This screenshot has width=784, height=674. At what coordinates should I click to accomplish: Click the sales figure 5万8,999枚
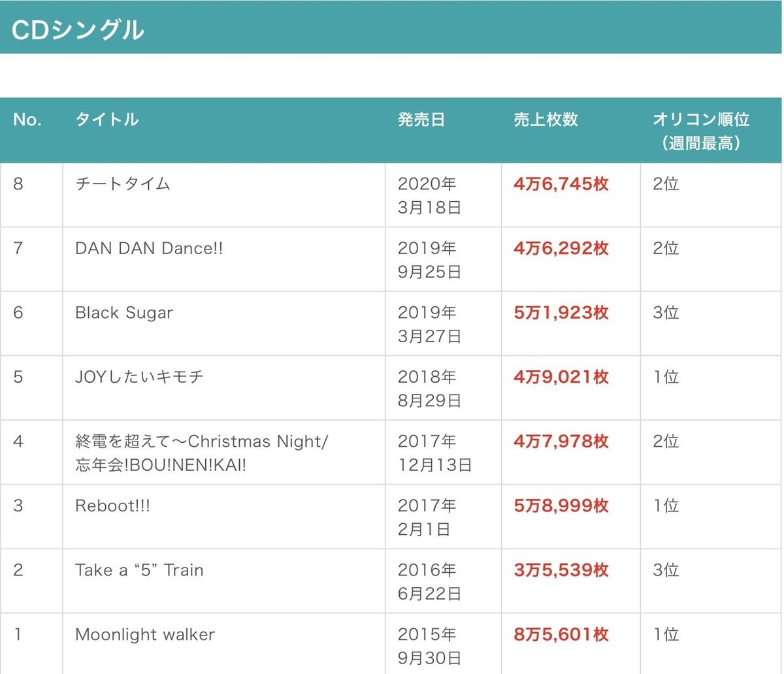point(561,506)
